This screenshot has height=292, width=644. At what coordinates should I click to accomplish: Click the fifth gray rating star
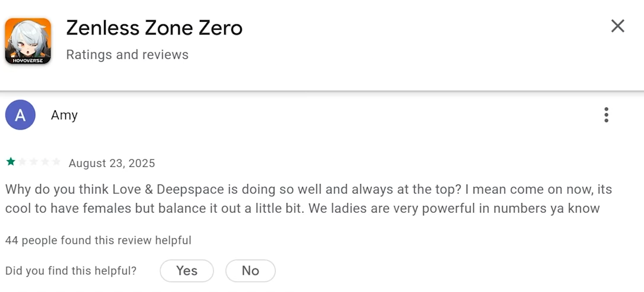pyautogui.click(x=56, y=162)
